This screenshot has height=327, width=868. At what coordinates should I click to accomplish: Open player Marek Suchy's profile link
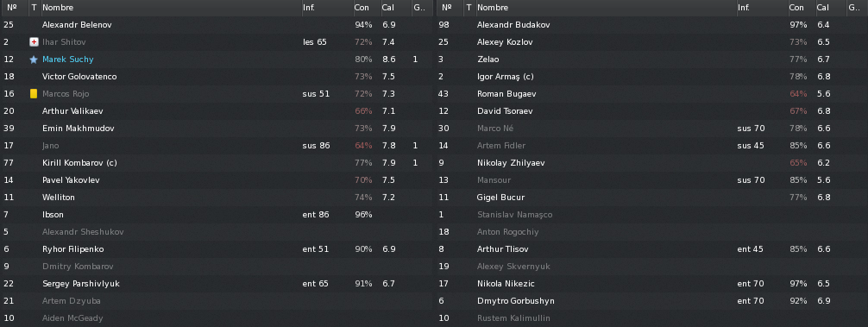[67, 60]
